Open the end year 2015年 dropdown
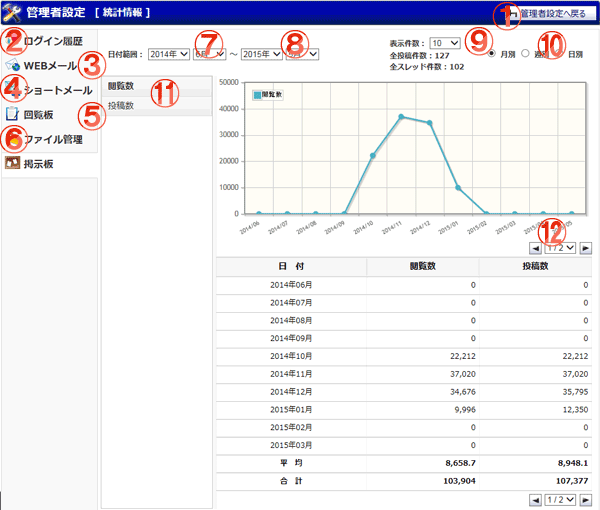 [260, 54]
